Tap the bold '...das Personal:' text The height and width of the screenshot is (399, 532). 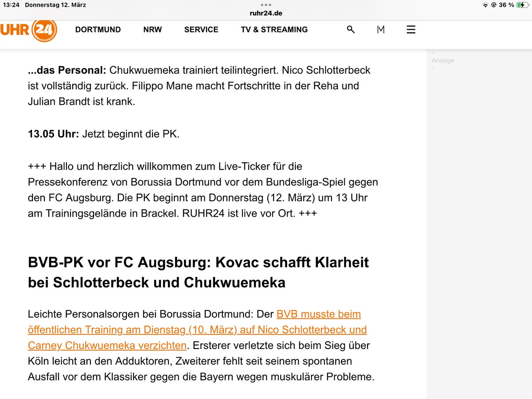[67, 70]
